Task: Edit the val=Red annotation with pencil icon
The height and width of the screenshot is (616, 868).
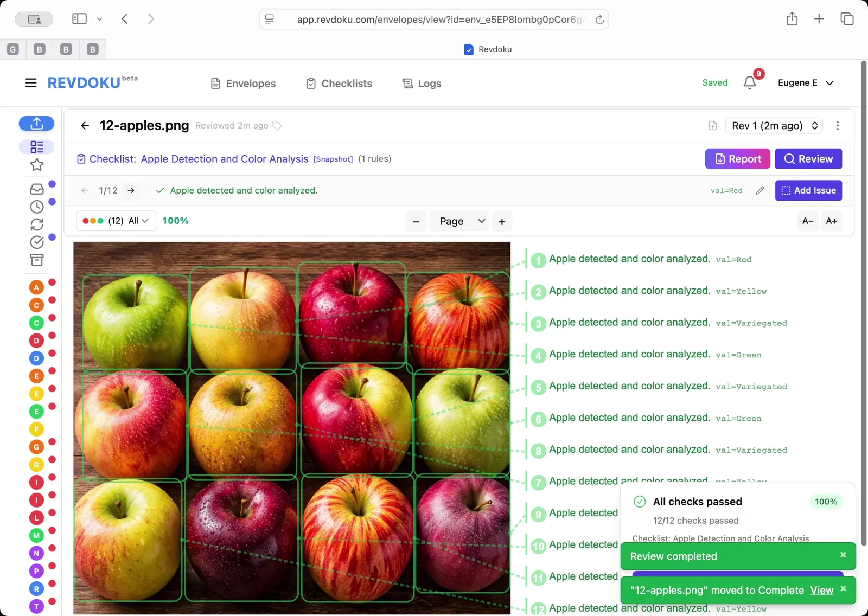Action: tap(759, 190)
